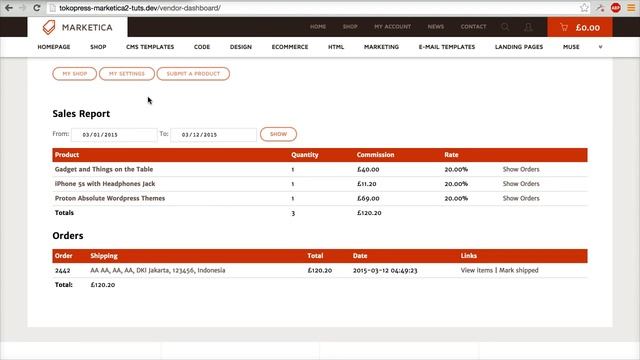640x360 pixels.
Task: Click the Shipping column header
Action: [x=104, y=256]
